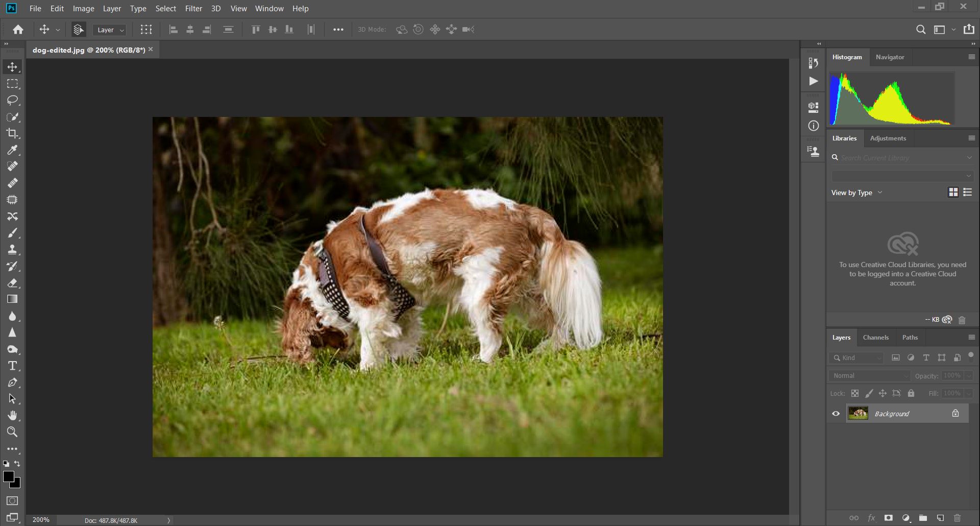Create a new layer icon
The width and height of the screenshot is (980, 526).
click(940, 518)
